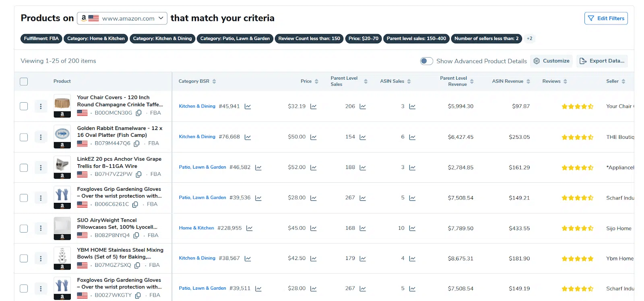Open price chart icon beside $50.00
The width and height of the screenshot is (644, 301).
[313, 137]
